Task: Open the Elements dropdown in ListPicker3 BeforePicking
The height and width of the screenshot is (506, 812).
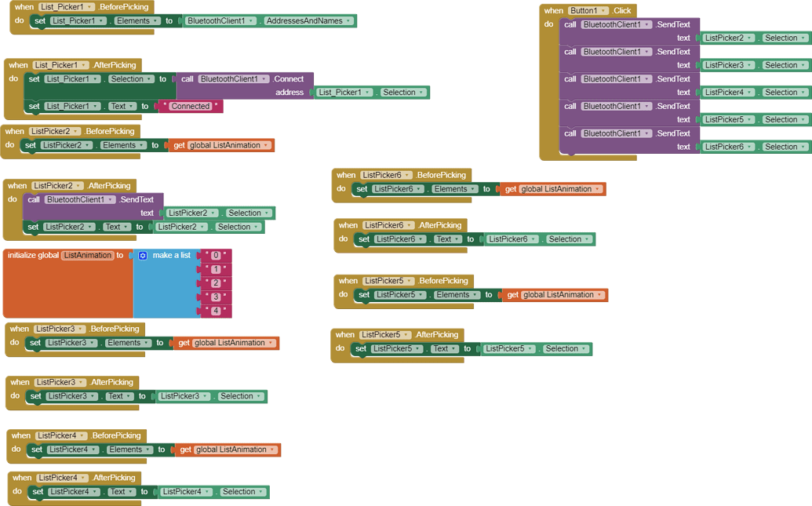Action: pos(145,343)
